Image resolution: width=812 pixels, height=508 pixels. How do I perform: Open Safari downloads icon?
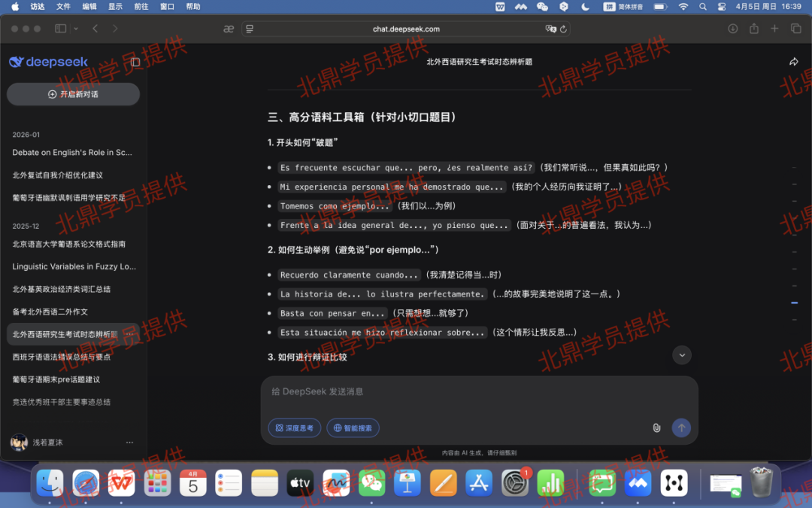point(732,29)
